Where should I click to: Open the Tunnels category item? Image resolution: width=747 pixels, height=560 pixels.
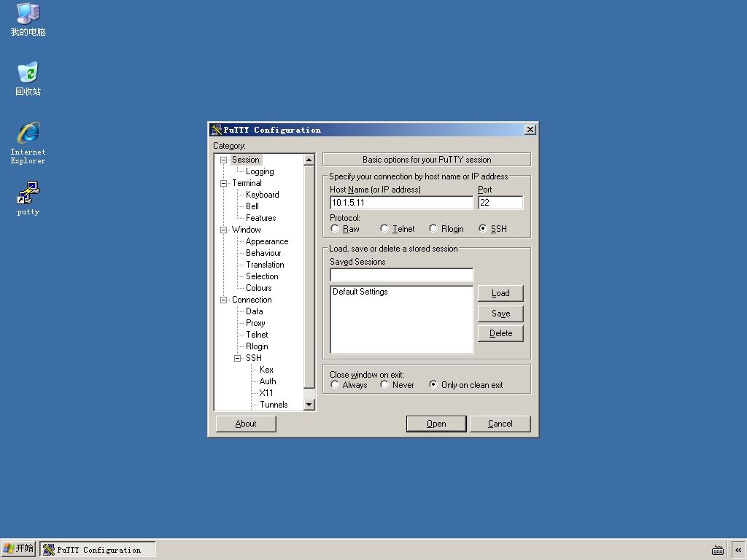click(x=274, y=405)
